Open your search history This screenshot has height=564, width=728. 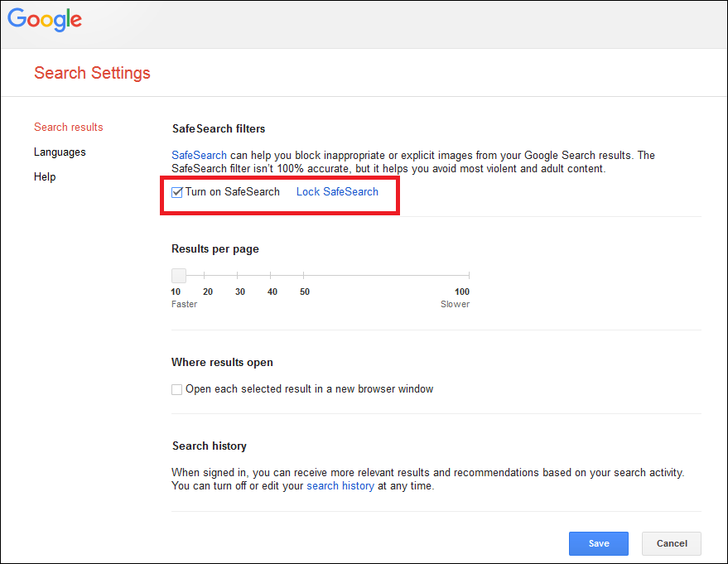tap(340, 485)
